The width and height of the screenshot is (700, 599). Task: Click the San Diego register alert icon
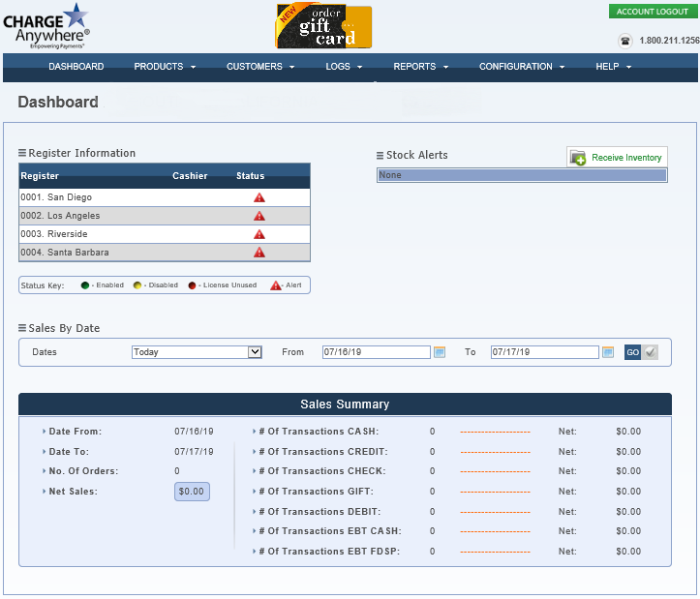[259, 197]
